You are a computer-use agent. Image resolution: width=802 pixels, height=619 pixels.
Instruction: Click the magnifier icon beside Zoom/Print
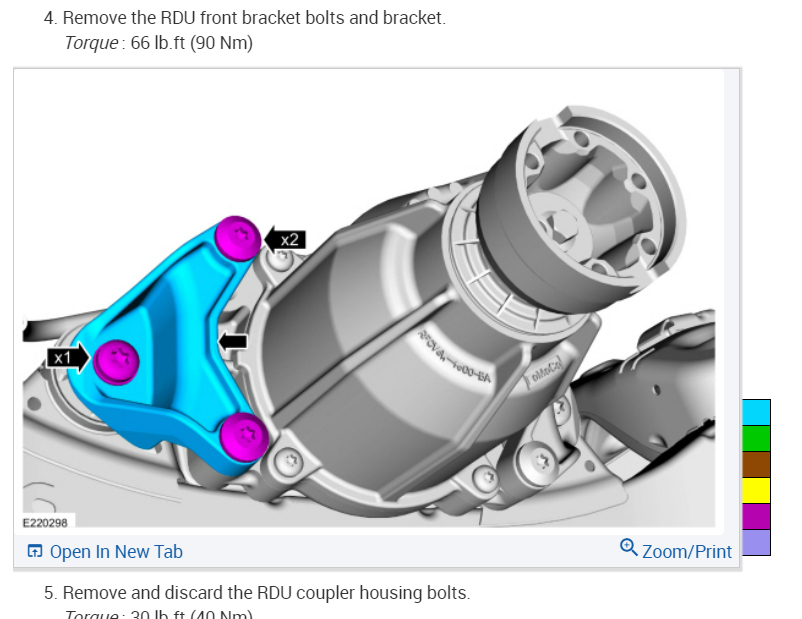(628, 547)
